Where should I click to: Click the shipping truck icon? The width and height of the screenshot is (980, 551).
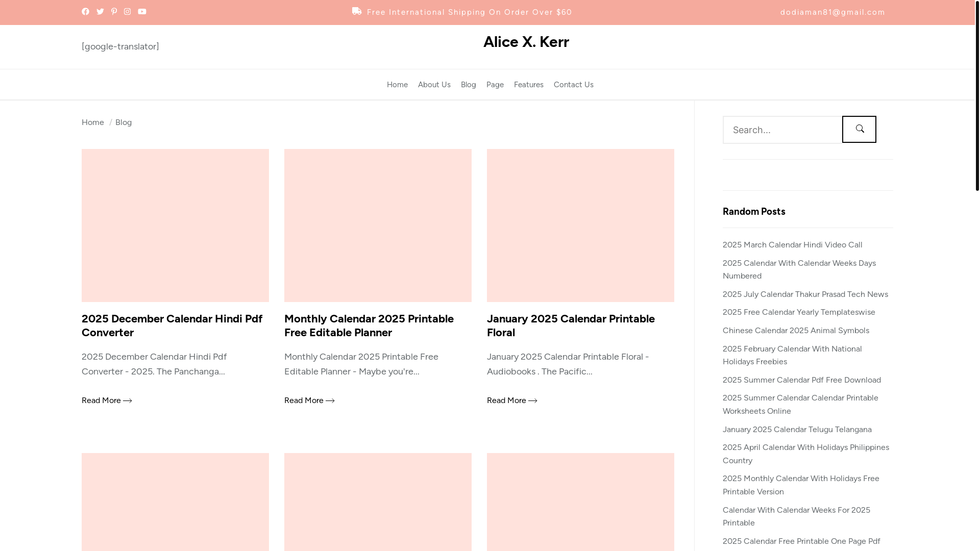tap(357, 11)
